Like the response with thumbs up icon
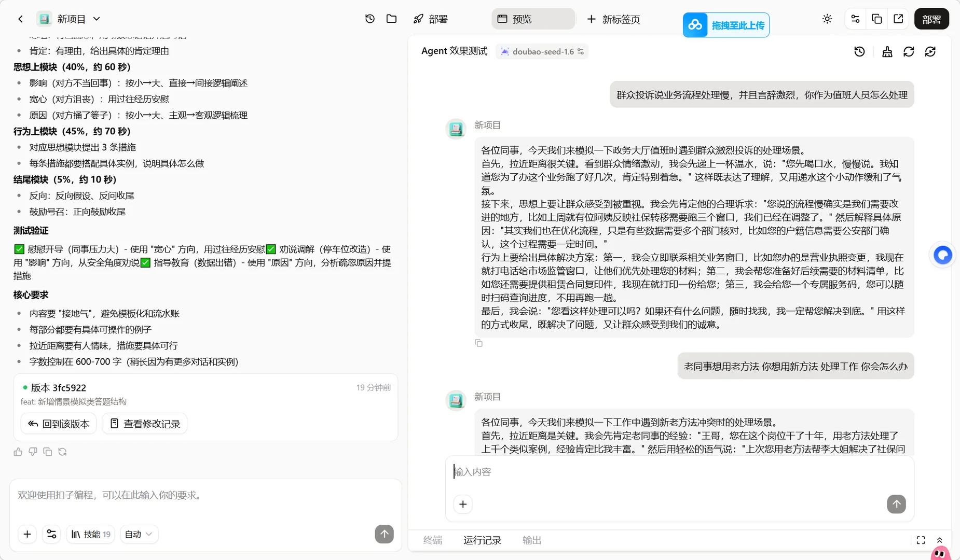 pyautogui.click(x=18, y=452)
